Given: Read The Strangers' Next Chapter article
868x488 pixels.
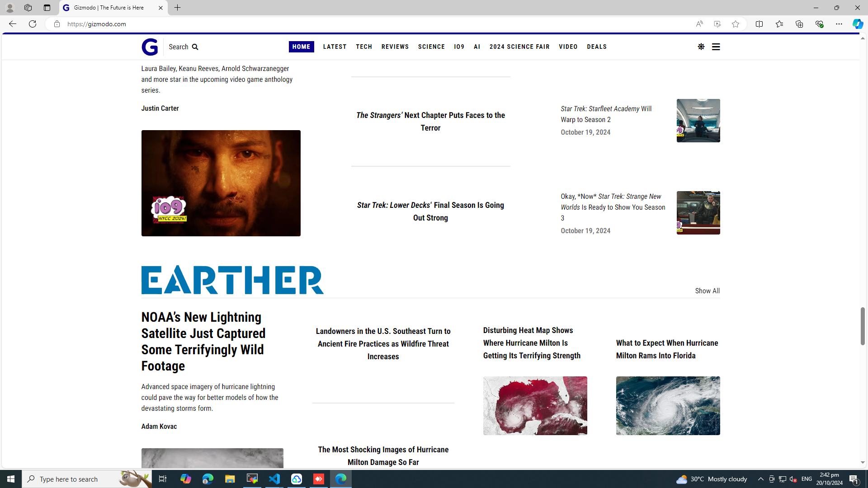Looking at the screenshot, I should [430, 122].
